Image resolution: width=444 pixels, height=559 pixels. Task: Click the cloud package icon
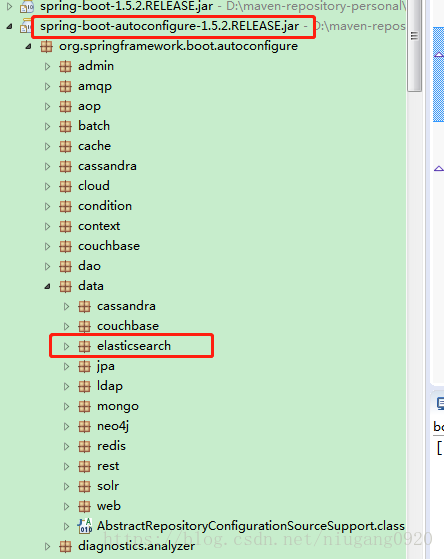click(65, 186)
